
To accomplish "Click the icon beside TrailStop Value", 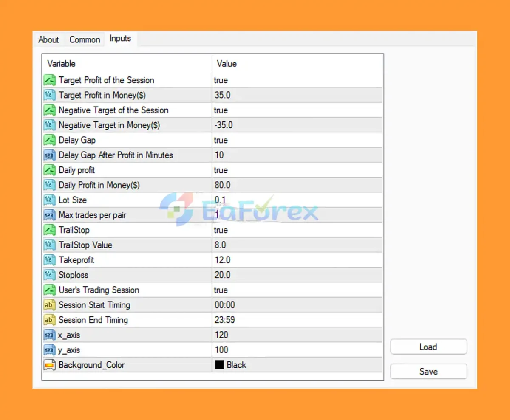I will point(50,245).
